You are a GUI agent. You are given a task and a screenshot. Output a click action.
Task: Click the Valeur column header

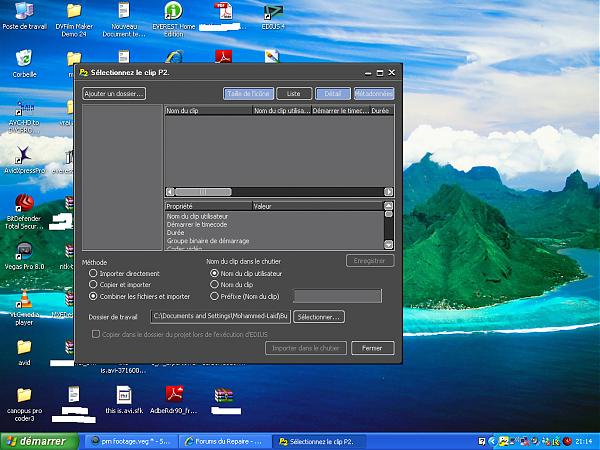click(318, 206)
